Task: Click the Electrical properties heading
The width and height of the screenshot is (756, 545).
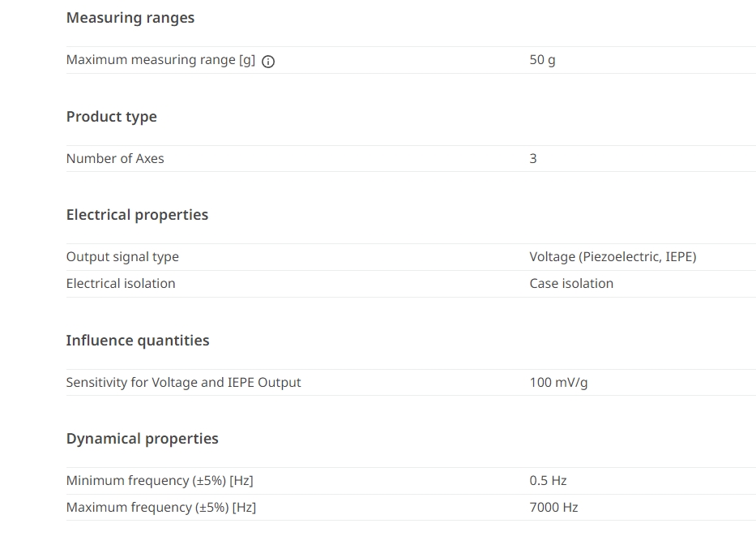Action: (137, 215)
